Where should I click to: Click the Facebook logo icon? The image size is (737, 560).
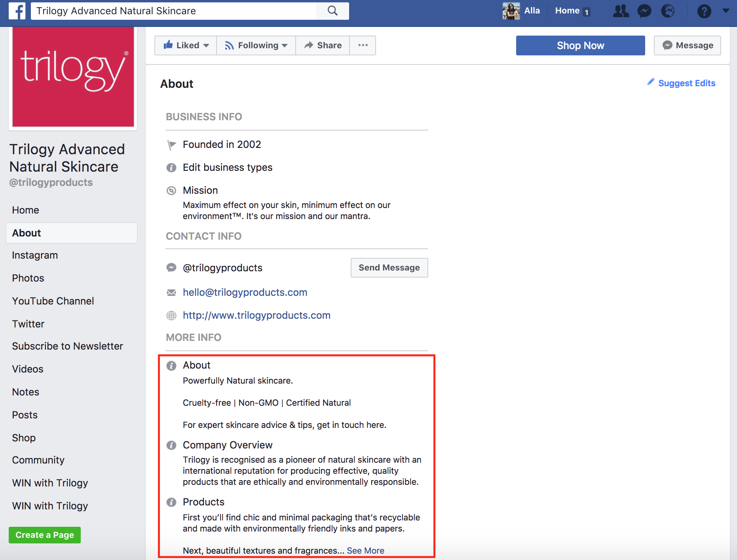coord(17,11)
